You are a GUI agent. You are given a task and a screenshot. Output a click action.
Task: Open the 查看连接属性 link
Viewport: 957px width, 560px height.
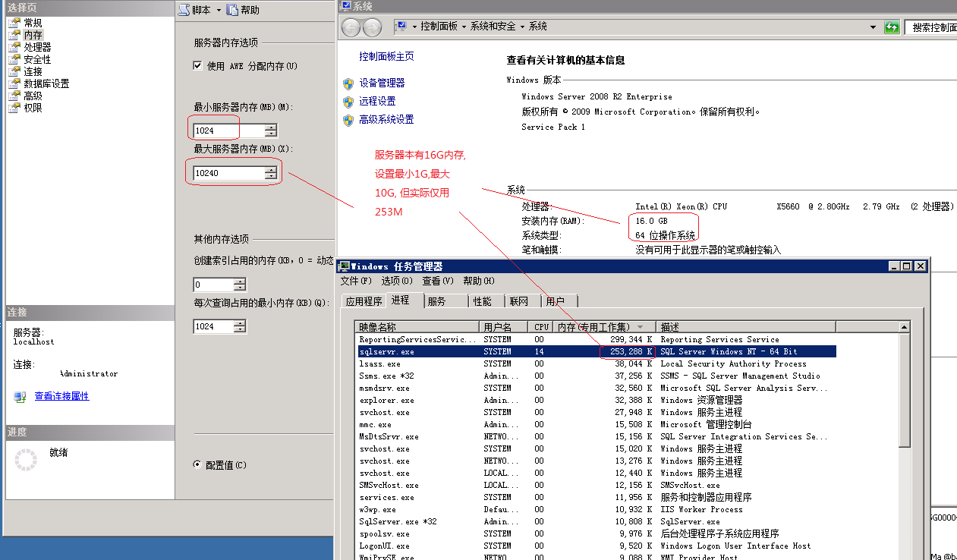coord(61,396)
